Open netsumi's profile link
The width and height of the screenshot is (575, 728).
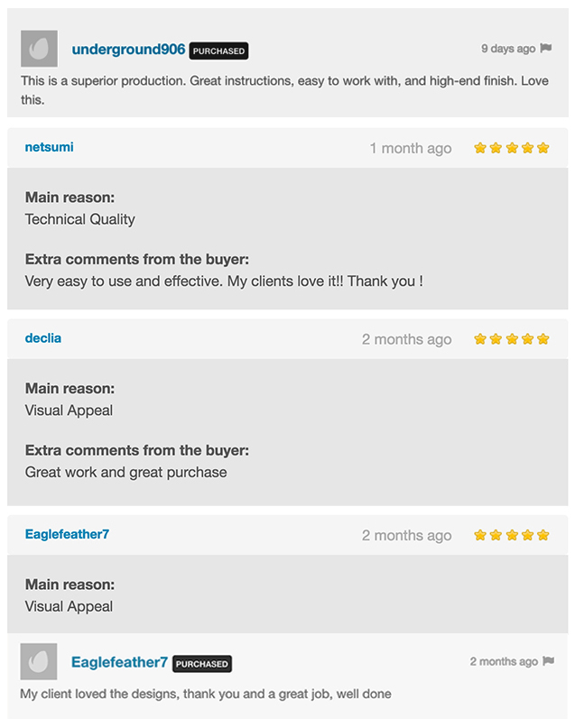click(50, 147)
